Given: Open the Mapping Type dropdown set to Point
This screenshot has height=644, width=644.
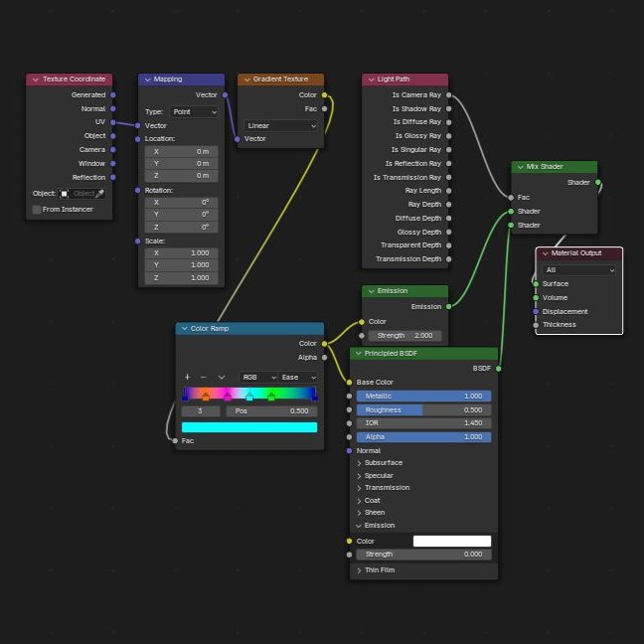Looking at the screenshot, I should pos(194,112).
